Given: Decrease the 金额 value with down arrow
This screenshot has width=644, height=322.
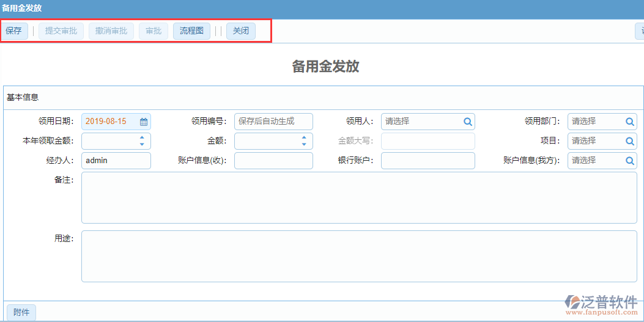Looking at the screenshot, I should (304, 144).
